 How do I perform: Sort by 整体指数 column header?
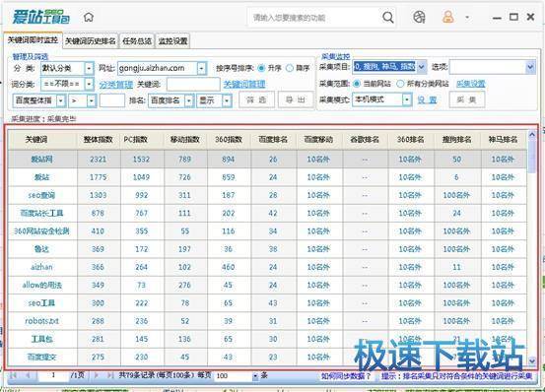(x=98, y=140)
